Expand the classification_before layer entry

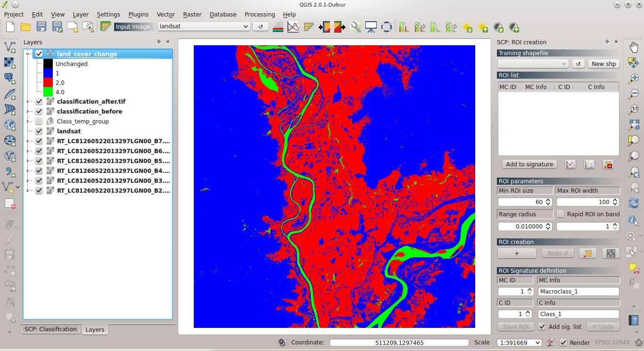click(x=28, y=111)
